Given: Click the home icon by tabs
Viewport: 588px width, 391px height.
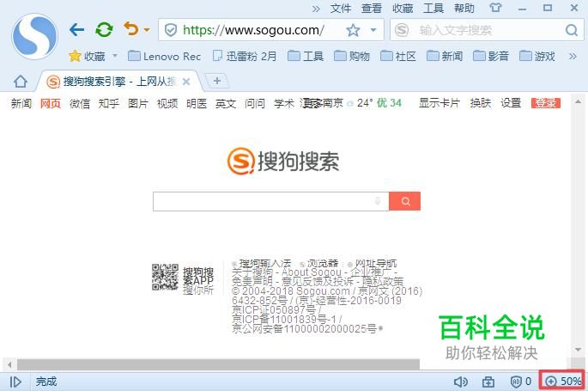Looking at the screenshot, I should click(x=21, y=81).
